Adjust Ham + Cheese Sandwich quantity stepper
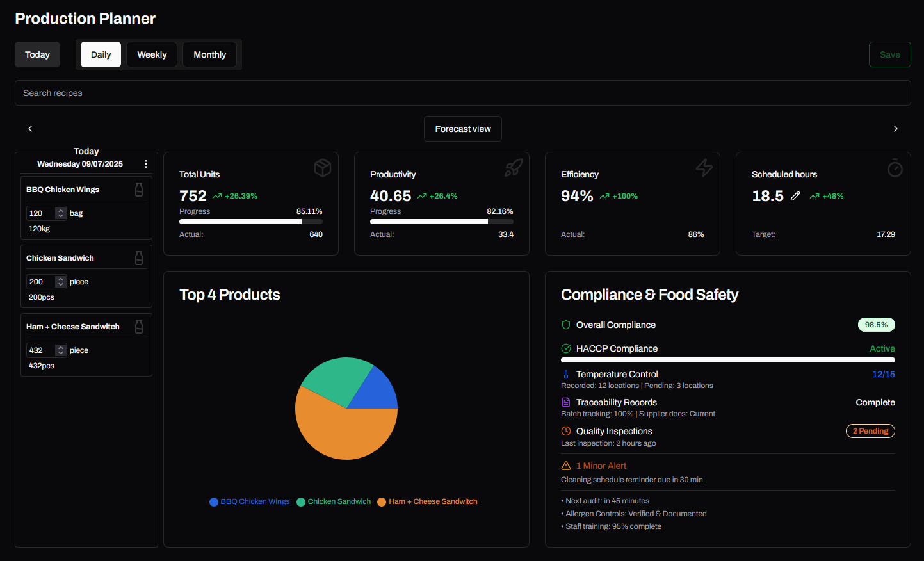 point(61,350)
